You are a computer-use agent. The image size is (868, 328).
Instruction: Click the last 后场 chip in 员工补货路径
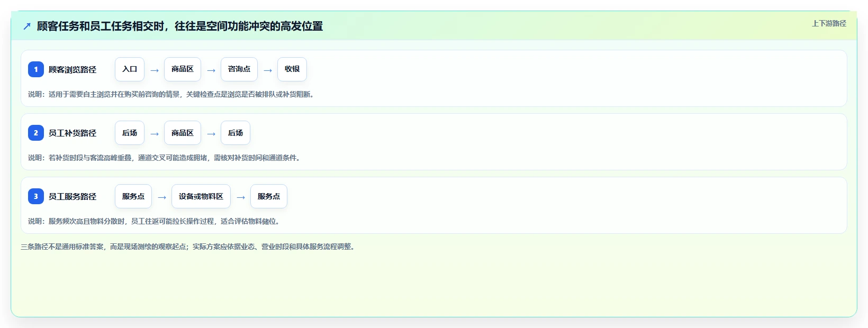[x=236, y=133]
